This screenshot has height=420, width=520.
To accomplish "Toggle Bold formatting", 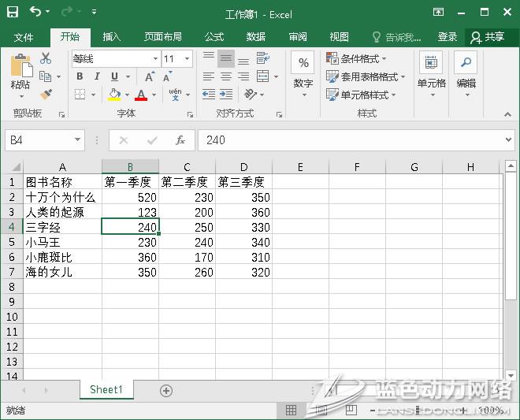I will [x=80, y=76].
